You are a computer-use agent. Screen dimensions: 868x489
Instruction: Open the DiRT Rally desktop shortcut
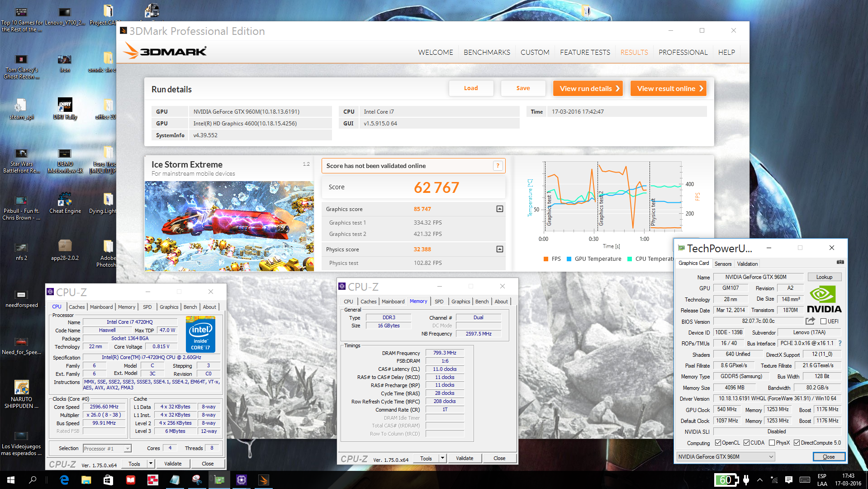point(65,109)
